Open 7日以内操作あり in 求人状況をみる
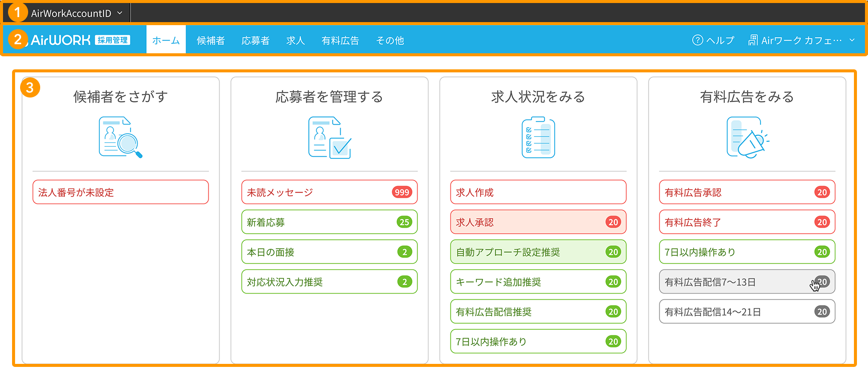This screenshot has height=386, width=868. tap(538, 341)
